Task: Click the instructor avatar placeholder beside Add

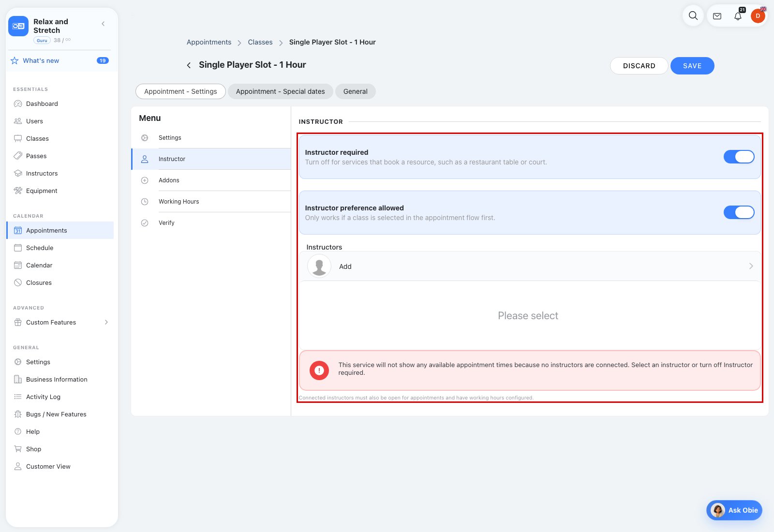Action: (x=319, y=266)
